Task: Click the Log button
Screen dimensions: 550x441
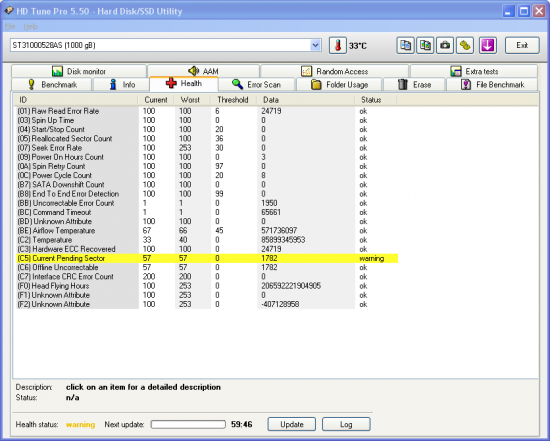Action: pyautogui.click(x=346, y=424)
